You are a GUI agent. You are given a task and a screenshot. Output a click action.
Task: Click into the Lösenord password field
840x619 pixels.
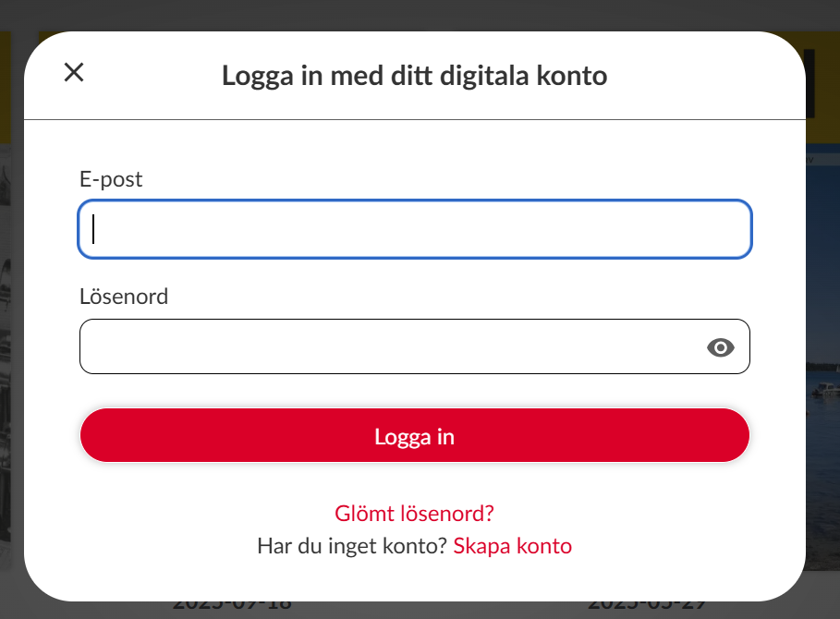(388, 347)
